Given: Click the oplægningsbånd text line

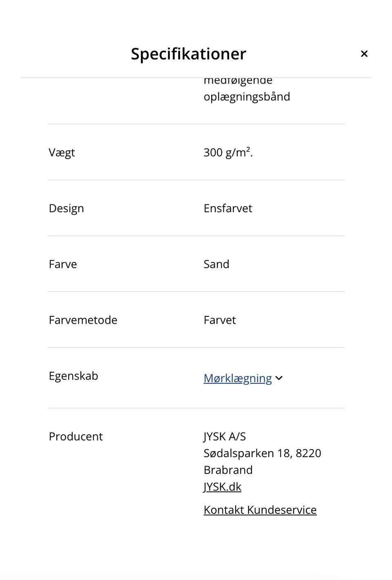Looking at the screenshot, I should pyautogui.click(x=247, y=97).
